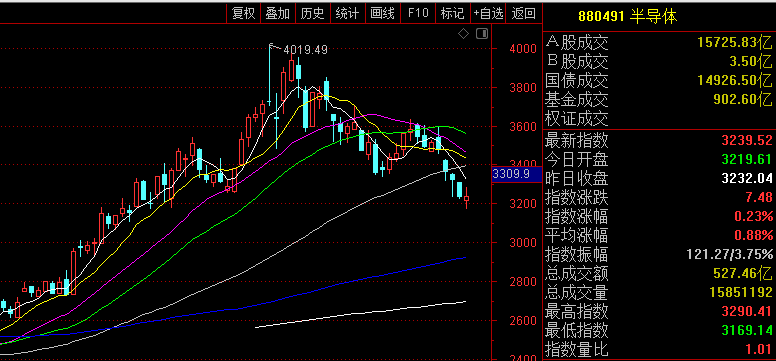This screenshot has height=361, width=776.
Task: Click the 4019.49 high price label
Action: tap(305, 50)
